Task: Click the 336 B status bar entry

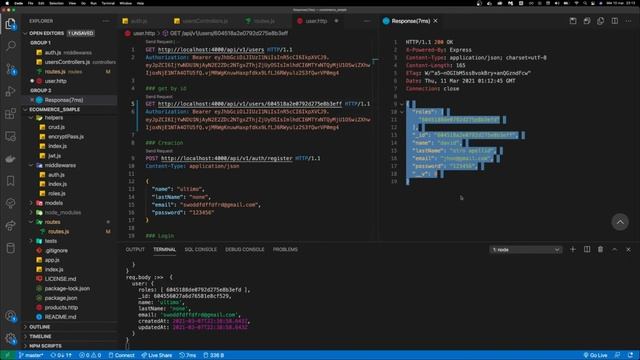Action: click(x=213, y=355)
